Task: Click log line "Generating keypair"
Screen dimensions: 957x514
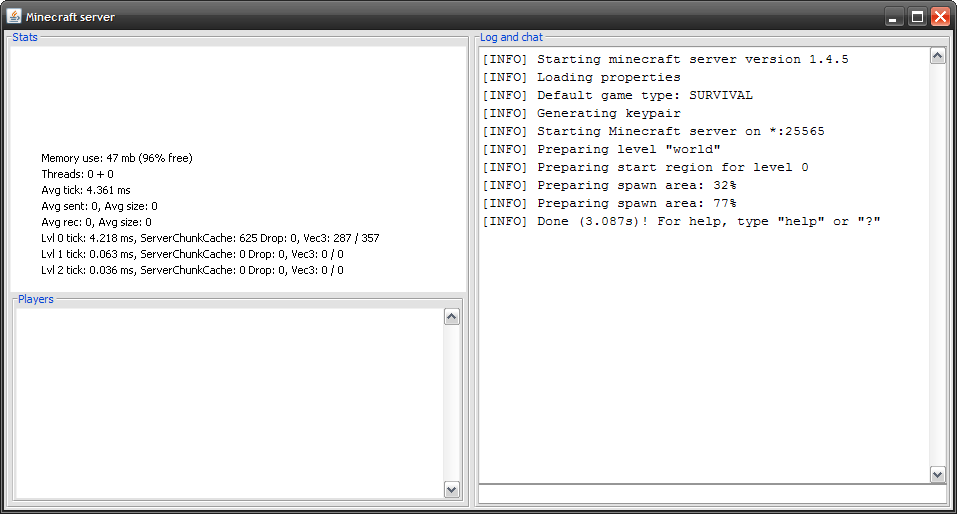Action: click(x=582, y=114)
